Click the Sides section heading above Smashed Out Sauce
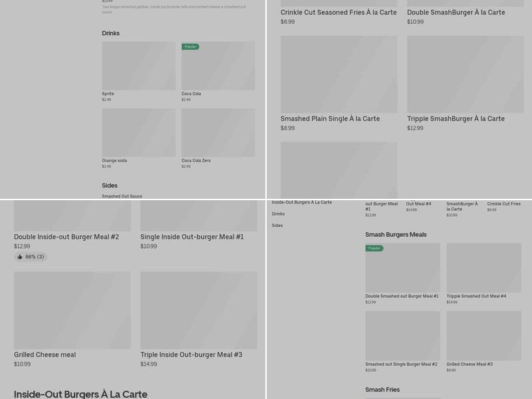 pos(110,186)
